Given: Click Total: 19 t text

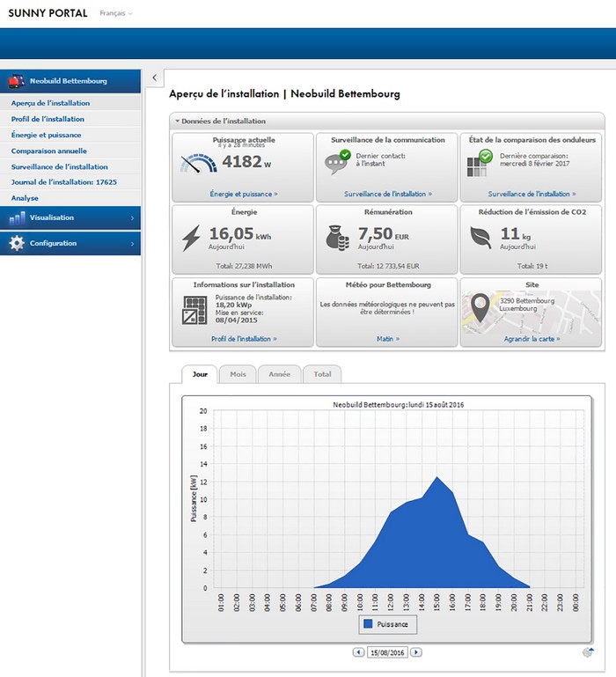Looking at the screenshot, I should click(532, 267).
